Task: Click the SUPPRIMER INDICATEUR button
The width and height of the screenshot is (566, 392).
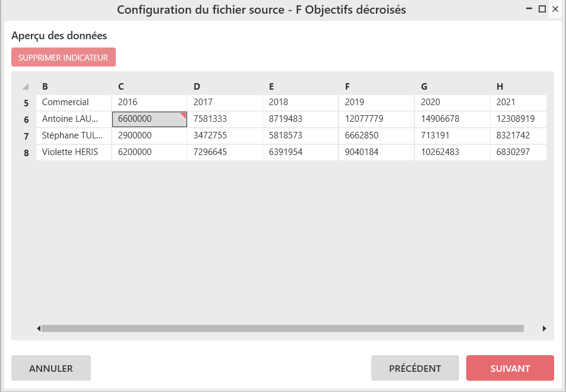Action: coord(64,57)
